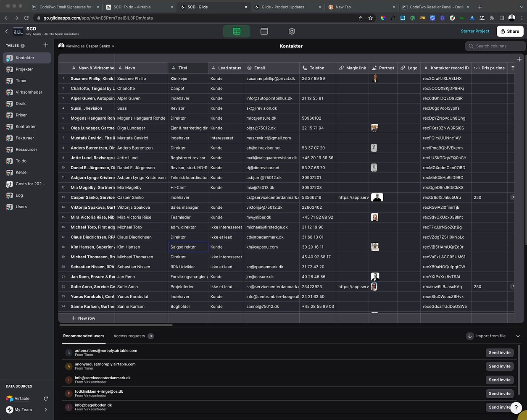This screenshot has width=527, height=420.
Task: Switch to the Layout editor icon
Action: (264, 31)
